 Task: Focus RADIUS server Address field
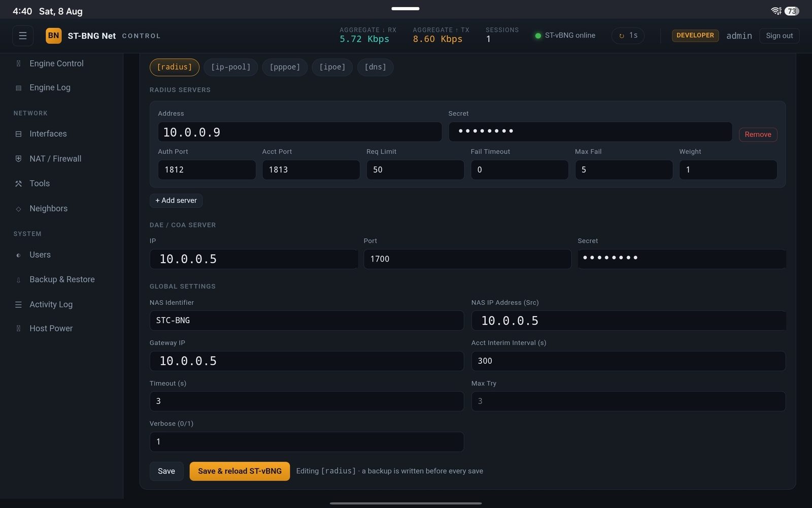tap(300, 132)
